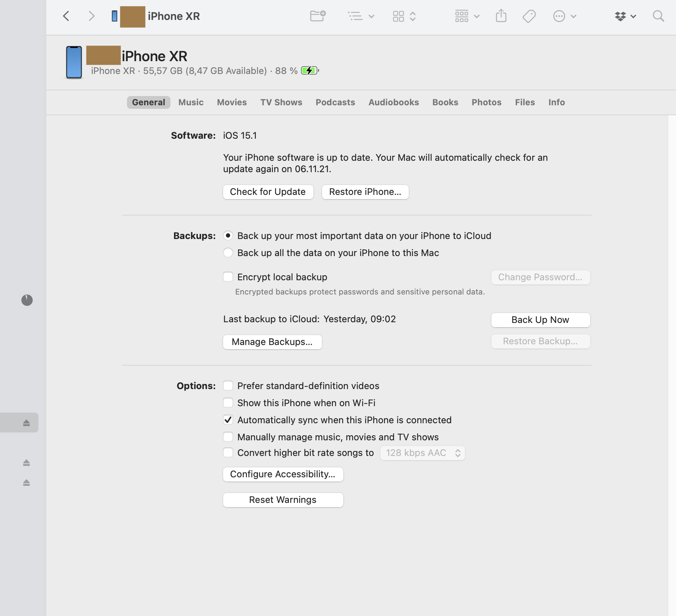The width and height of the screenshot is (676, 616).
Task: Go forward with the right chevron
Action: click(x=91, y=16)
